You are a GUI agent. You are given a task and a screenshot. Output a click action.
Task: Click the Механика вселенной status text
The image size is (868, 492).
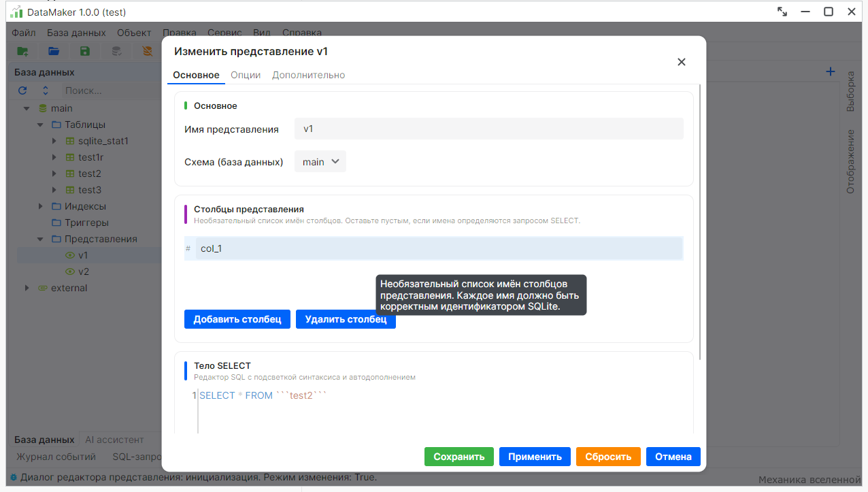[809, 479]
